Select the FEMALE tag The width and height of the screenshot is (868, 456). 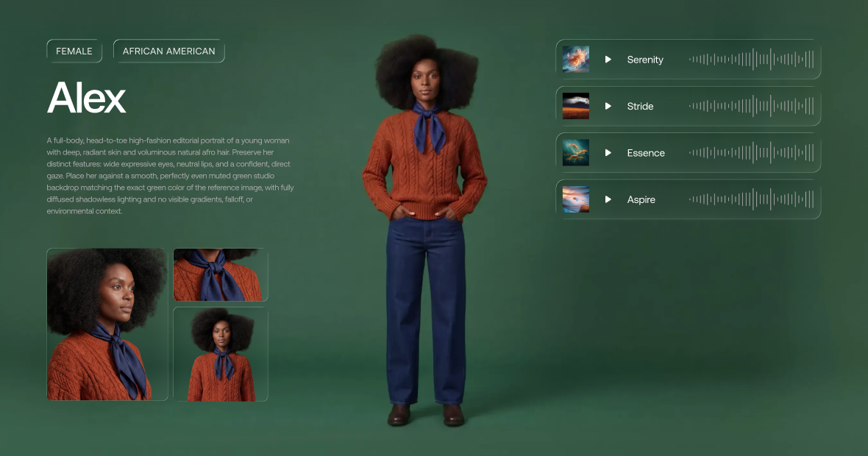74,51
